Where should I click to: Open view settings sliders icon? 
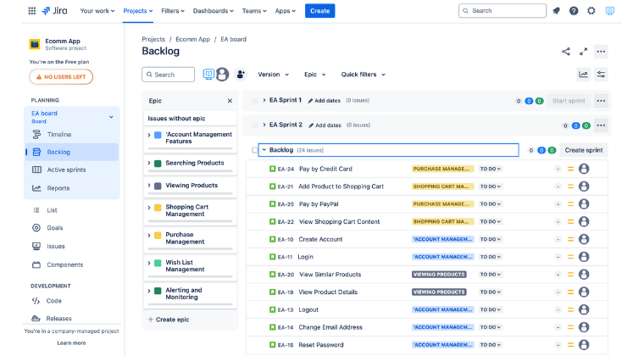(601, 75)
